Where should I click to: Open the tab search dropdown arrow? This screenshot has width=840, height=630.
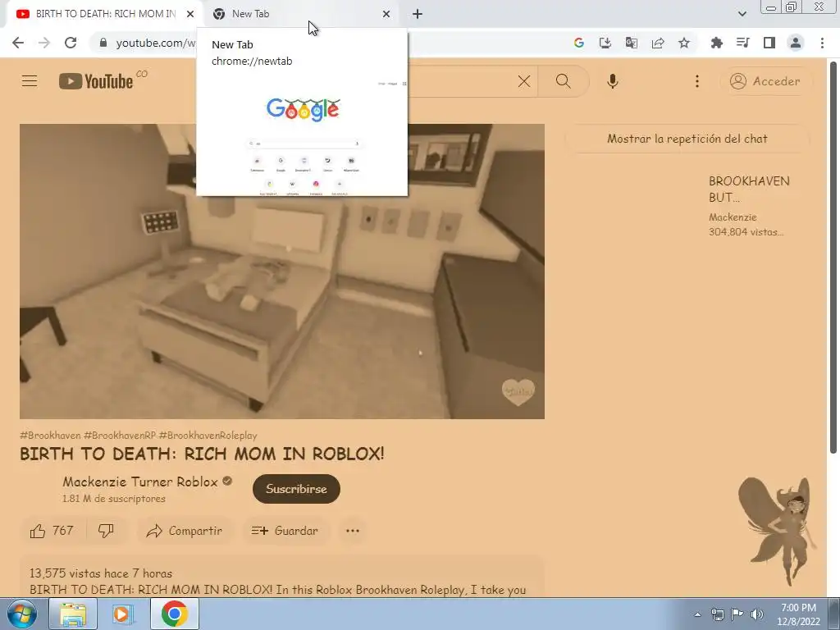742,14
